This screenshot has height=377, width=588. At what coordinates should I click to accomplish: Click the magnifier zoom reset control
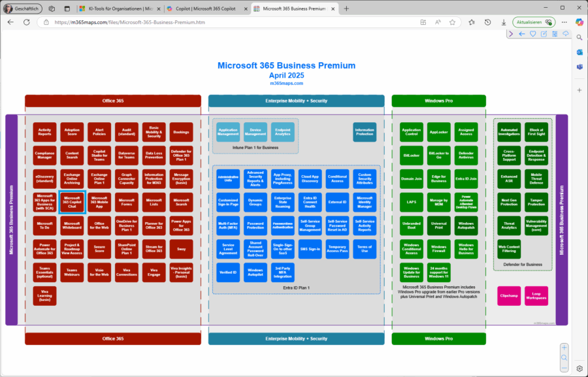tap(564, 358)
